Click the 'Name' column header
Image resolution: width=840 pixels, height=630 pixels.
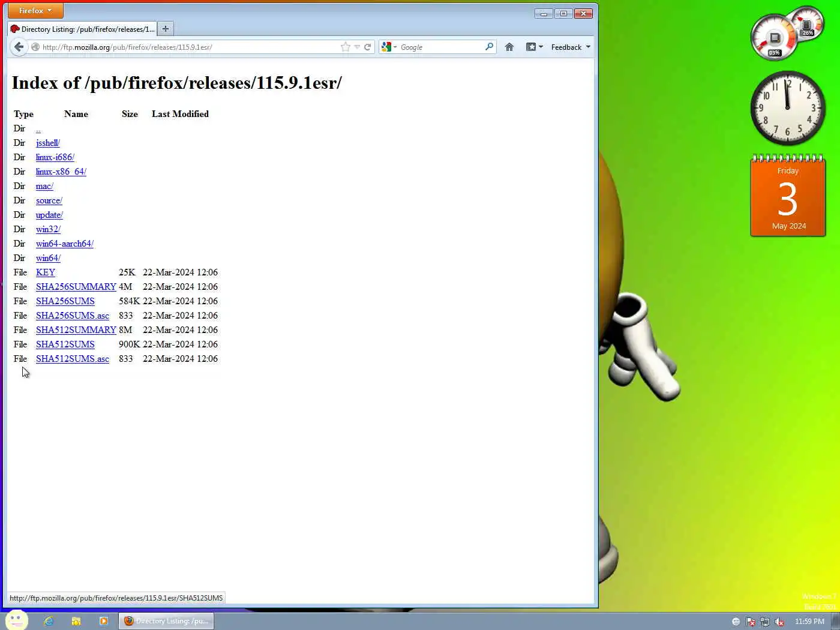point(76,114)
